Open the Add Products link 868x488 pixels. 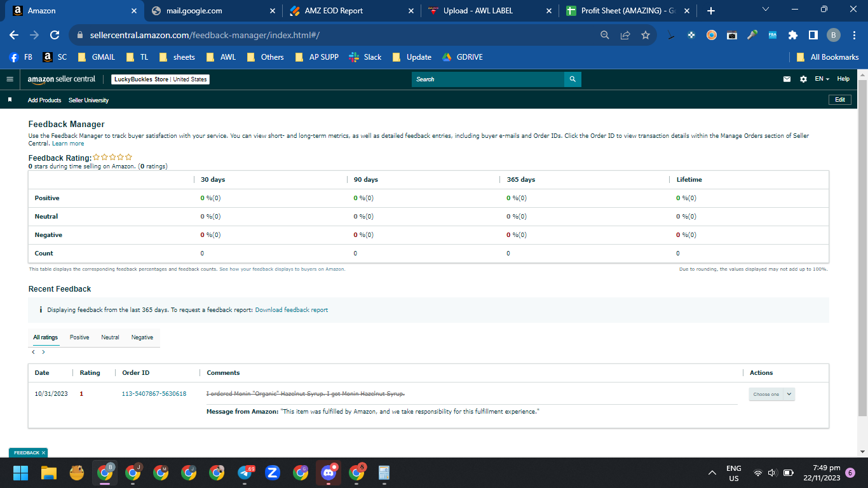(x=44, y=100)
